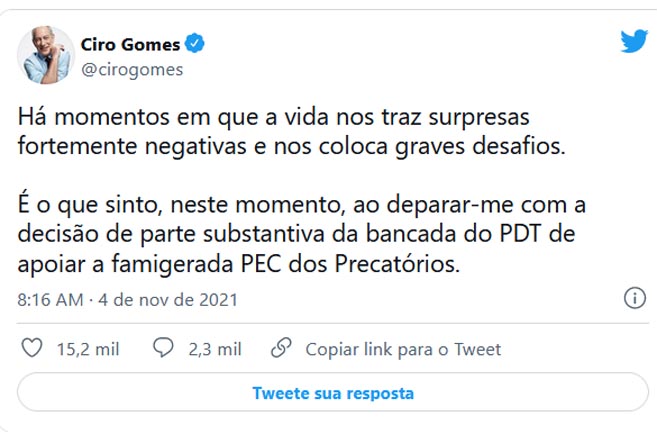Open the Ciro Gomes display name link
The image size is (657, 443).
pos(130,44)
